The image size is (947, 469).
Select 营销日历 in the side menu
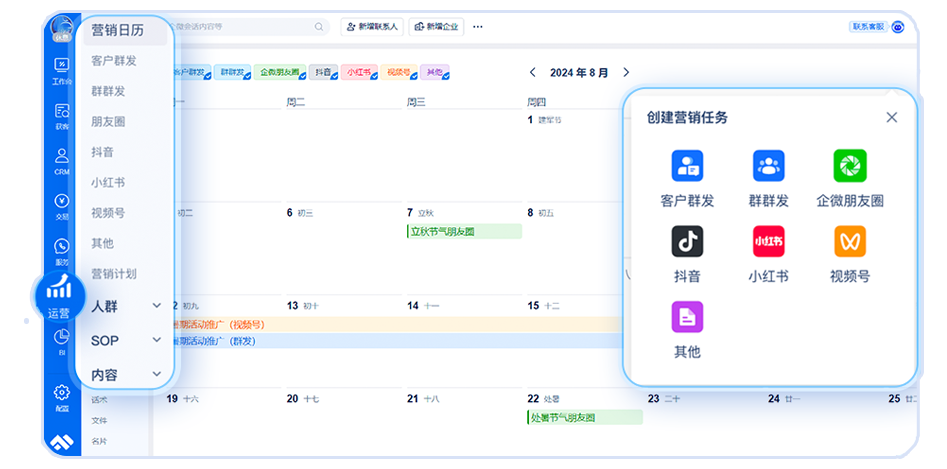click(118, 30)
